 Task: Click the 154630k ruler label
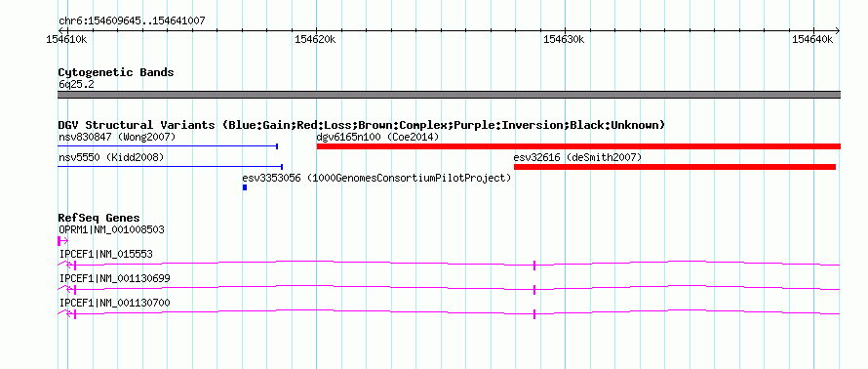[564, 39]
